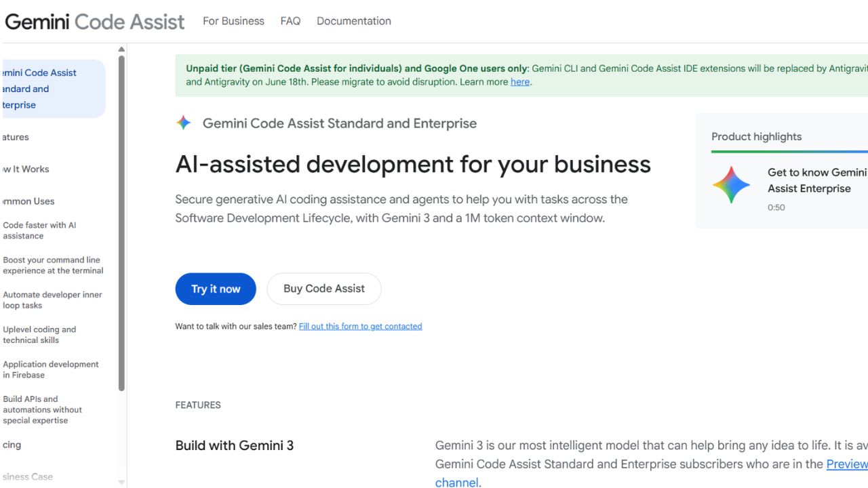868x488 pixels.
Task: Open the Preview channel link
Action: click(x=847, y=464)
